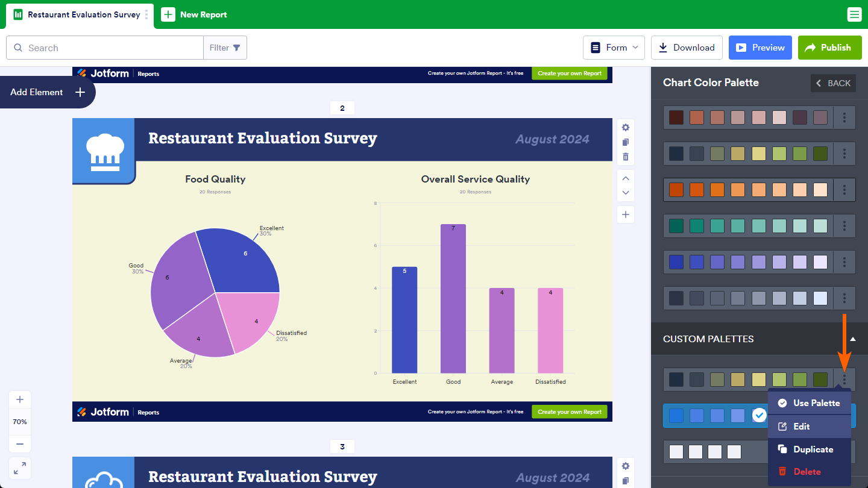The height and width of the screenshot is (488, 868).
Task: Choose Edit from the palette menu
Action: (x=810, y=427)
